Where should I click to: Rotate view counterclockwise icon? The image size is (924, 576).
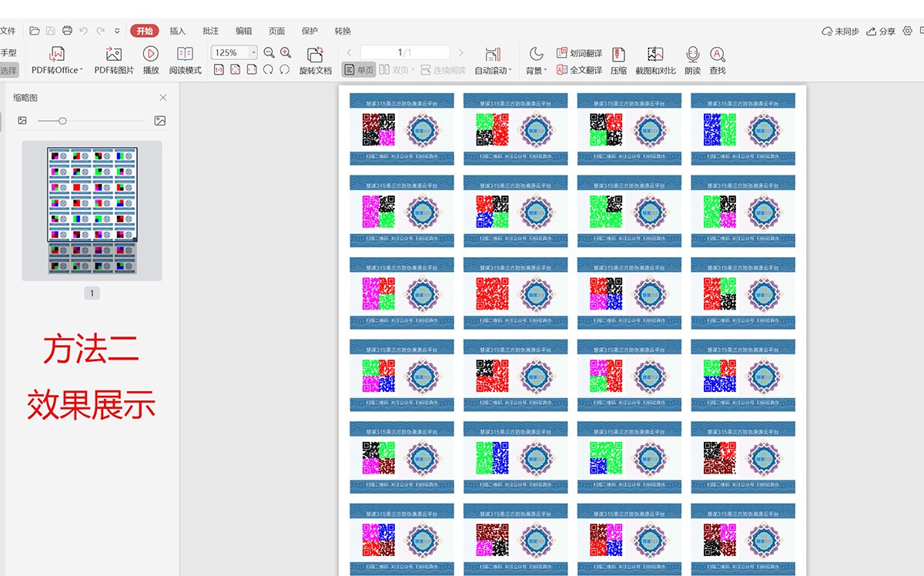point(284,70)
